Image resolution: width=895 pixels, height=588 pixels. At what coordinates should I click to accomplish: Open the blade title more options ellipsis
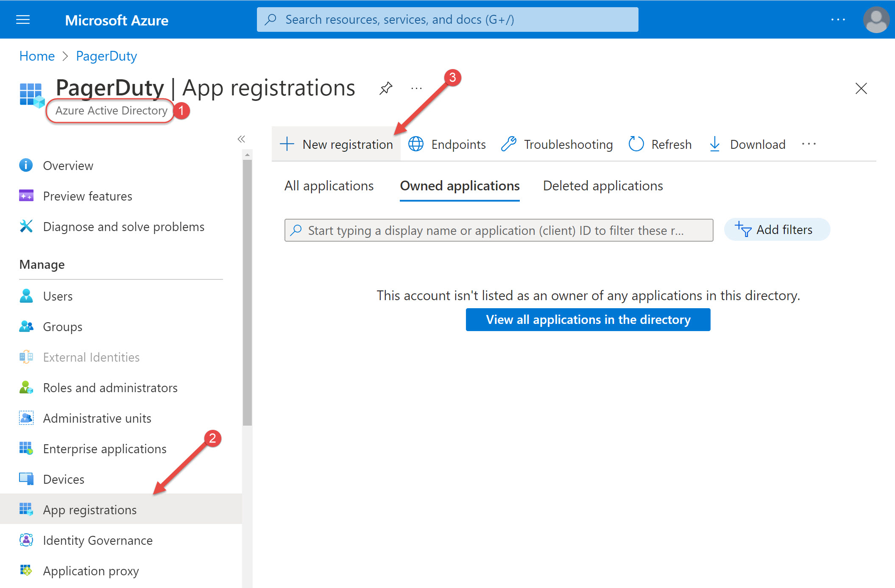(417, 88)
